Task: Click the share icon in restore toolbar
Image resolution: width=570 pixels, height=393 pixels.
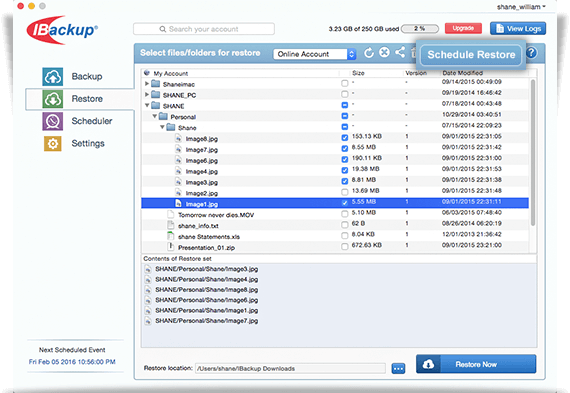Action: pos(400,52)
